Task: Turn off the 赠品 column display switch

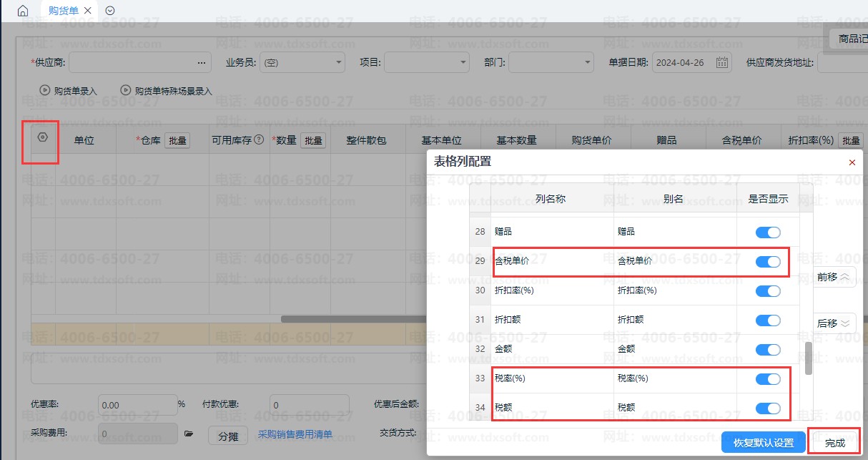Action: (768, 233)
